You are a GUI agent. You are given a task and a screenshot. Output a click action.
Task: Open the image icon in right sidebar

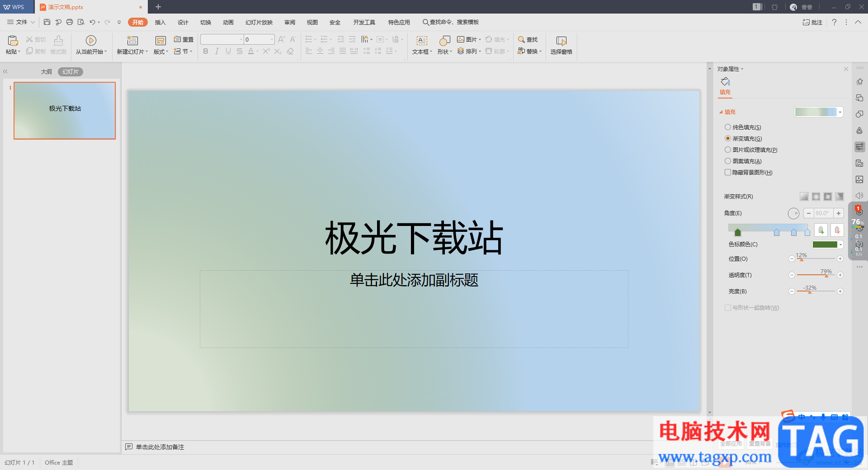(859, 179)
